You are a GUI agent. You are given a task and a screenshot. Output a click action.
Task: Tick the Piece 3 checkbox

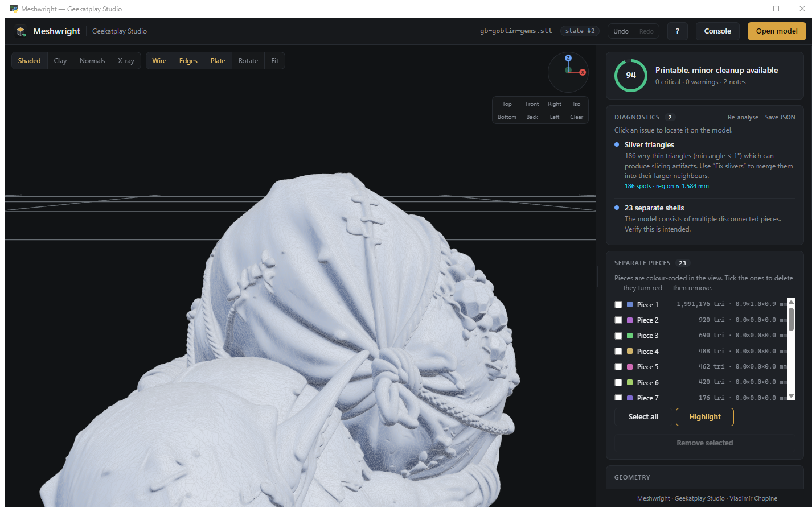click(x=618, y=336)
